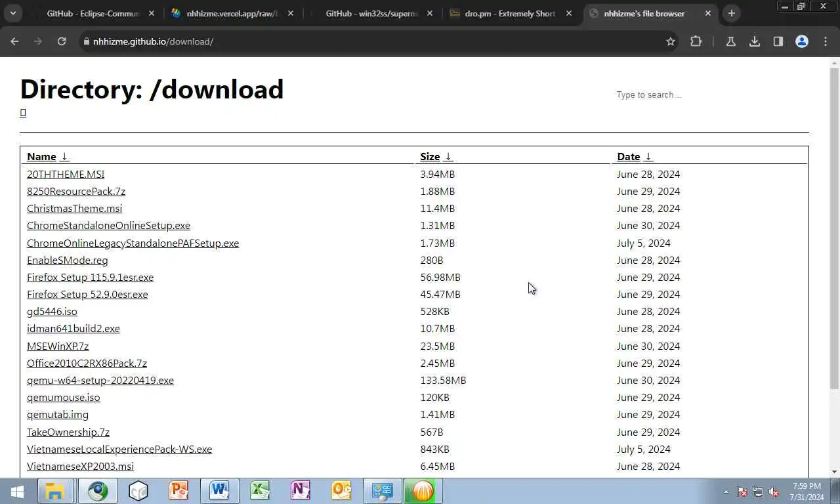The height and width of the screenshot is (504, 840).
Task: Go back to the previous page
Action: tap(14, 41)
